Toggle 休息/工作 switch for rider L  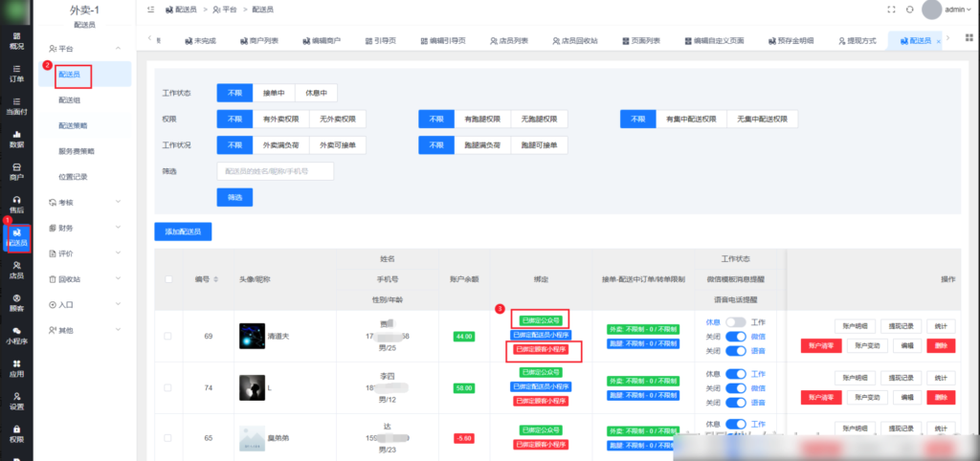pyautogui.click(x=736, y=374)
